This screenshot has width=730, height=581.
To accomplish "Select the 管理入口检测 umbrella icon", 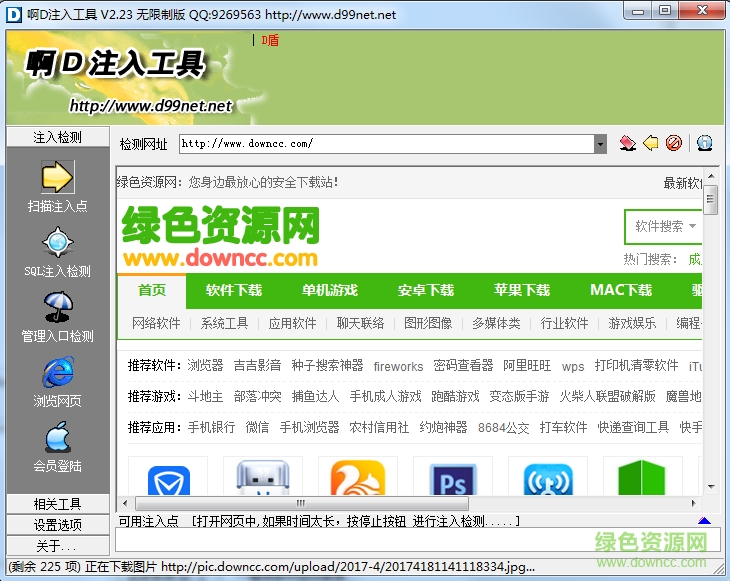I will click(x=57, y=307).
